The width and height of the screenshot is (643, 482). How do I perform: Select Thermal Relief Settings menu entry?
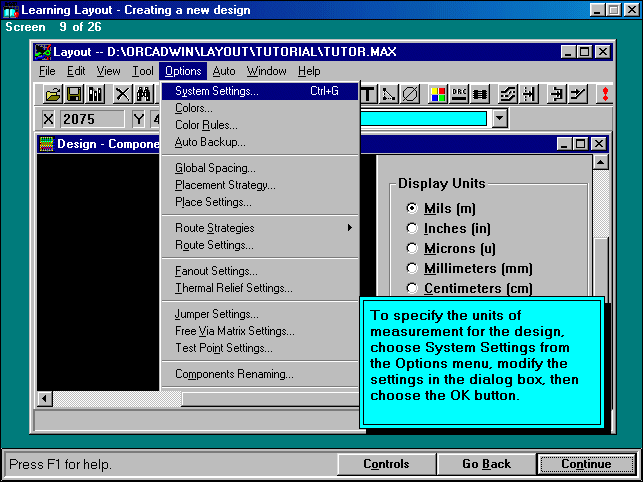(234, 288)
